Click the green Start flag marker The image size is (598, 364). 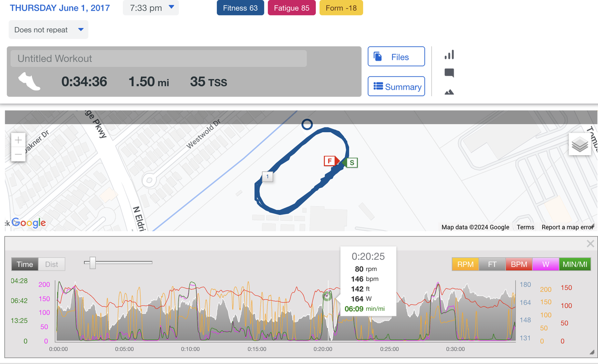pyautogui.click(x=351, y=163)
